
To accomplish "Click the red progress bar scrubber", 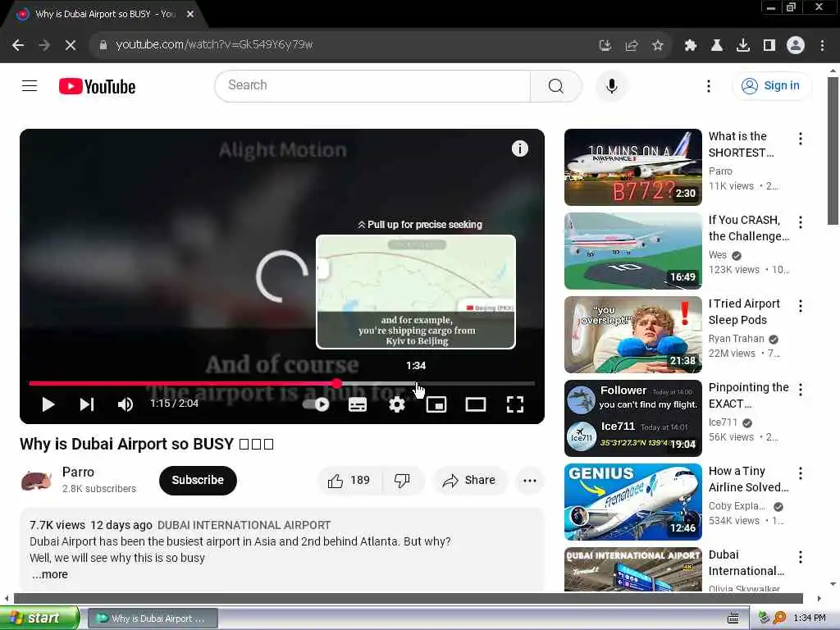I will [x=336, y=384].
